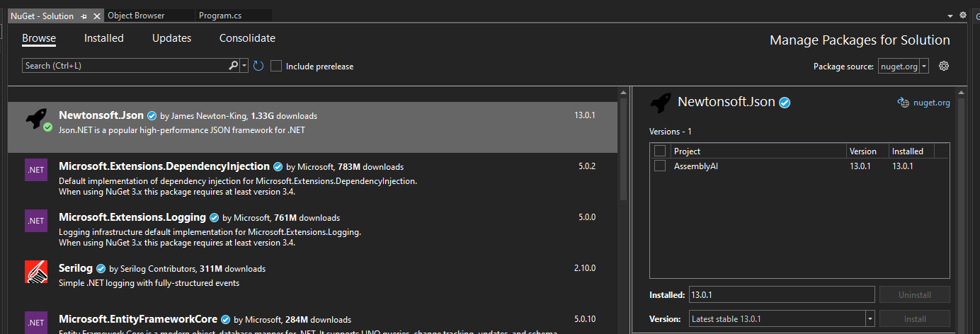Toggle select-all checkbox in Project header

click(660, 151)
